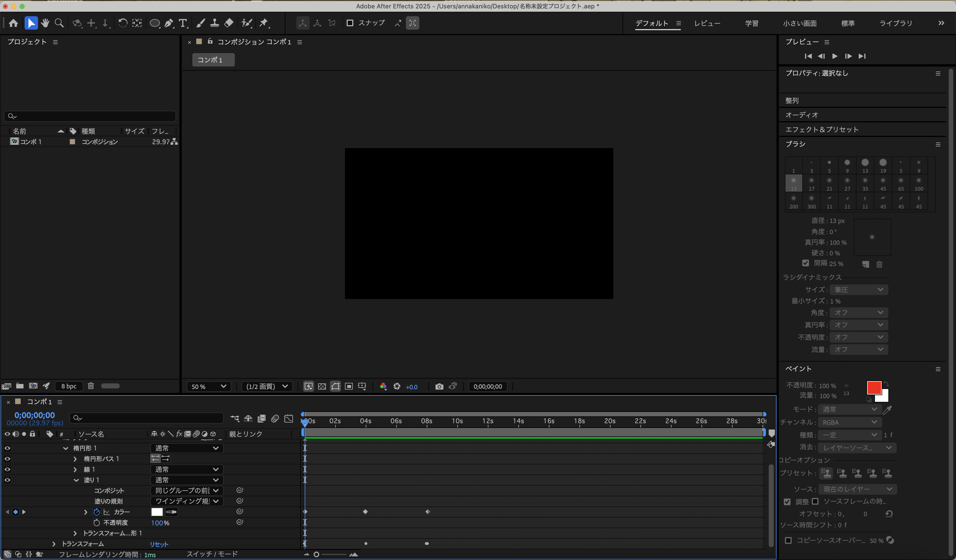Open the Graph Editor icon in timeline
This screenshot has width=956, height=560.
point(289,418)
